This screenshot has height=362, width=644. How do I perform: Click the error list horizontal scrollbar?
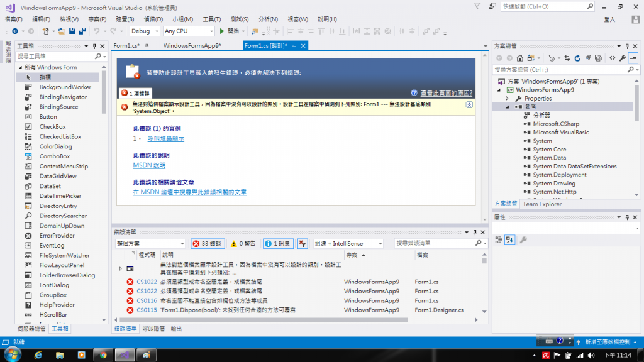click(x=264, y=320)
